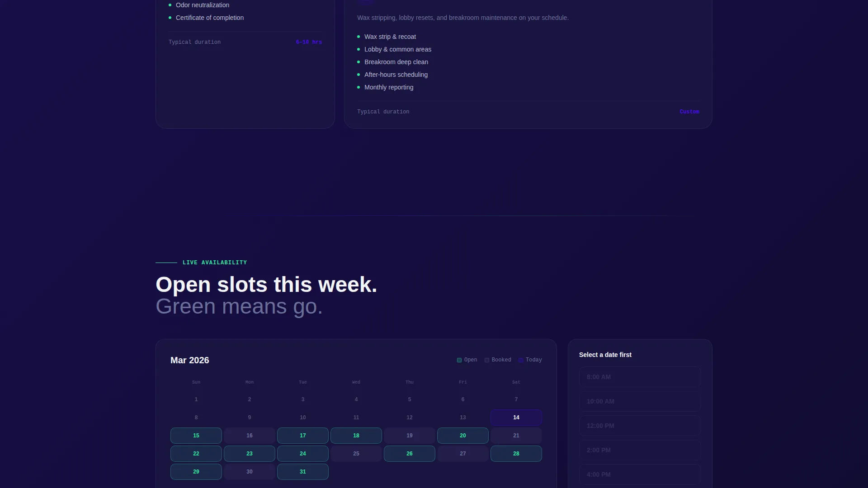Select open date March 29

196,471
